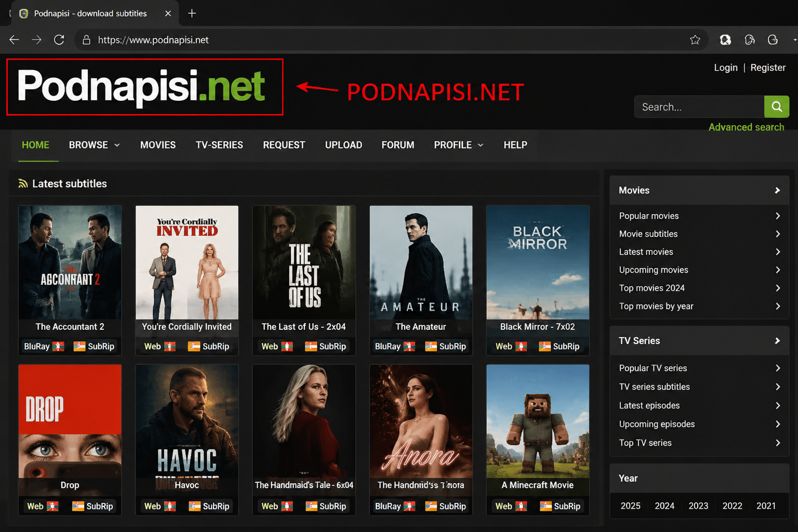Screen dimensions: 798x532
Task: Open the Latest subtitles RSS feed icon
Action: (x=23, y=183)
